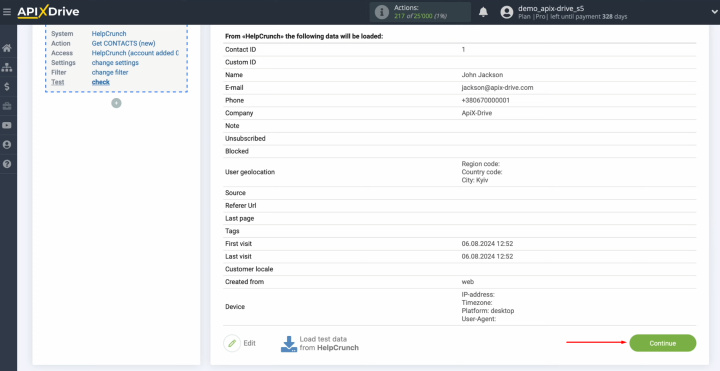This screenshot has height=371, width=720.
Task: Open help question mark icon
Action: [x=7, y=164]
